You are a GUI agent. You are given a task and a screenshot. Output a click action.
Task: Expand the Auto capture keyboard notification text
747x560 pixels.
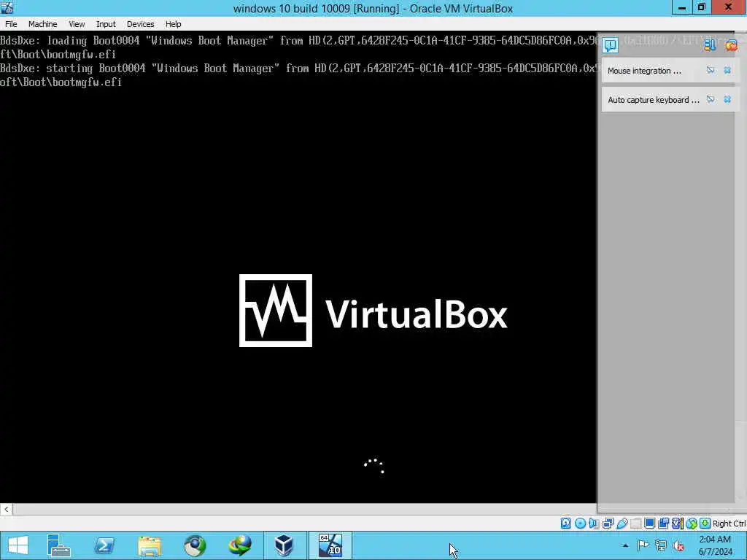(x=653, y=100)
